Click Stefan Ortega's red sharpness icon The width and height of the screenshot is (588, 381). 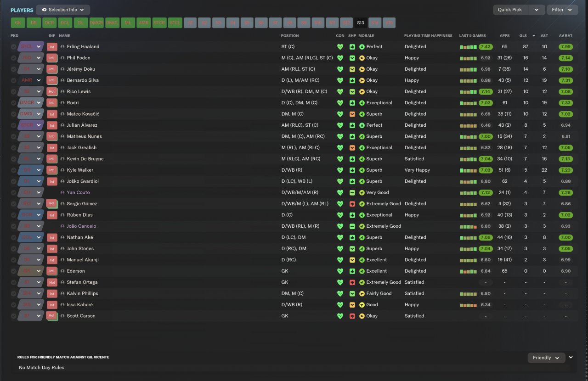coord(352,282)
